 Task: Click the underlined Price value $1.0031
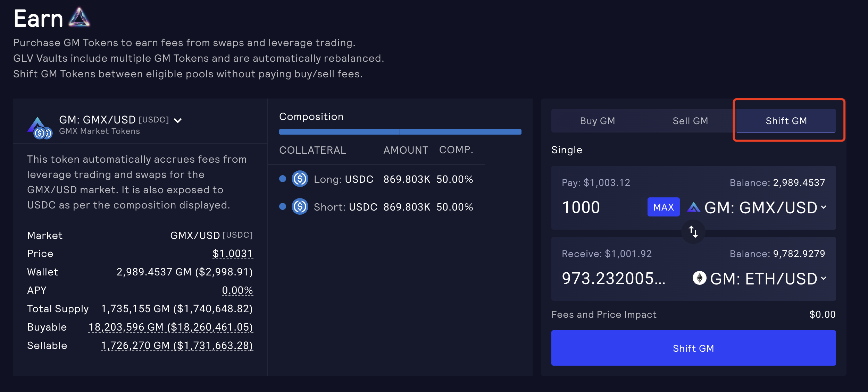[x=232, y=254]
